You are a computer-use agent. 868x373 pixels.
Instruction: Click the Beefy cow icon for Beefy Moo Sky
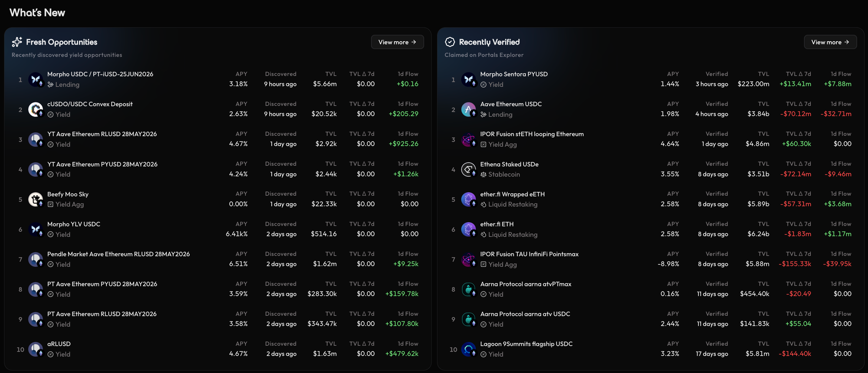36,199
